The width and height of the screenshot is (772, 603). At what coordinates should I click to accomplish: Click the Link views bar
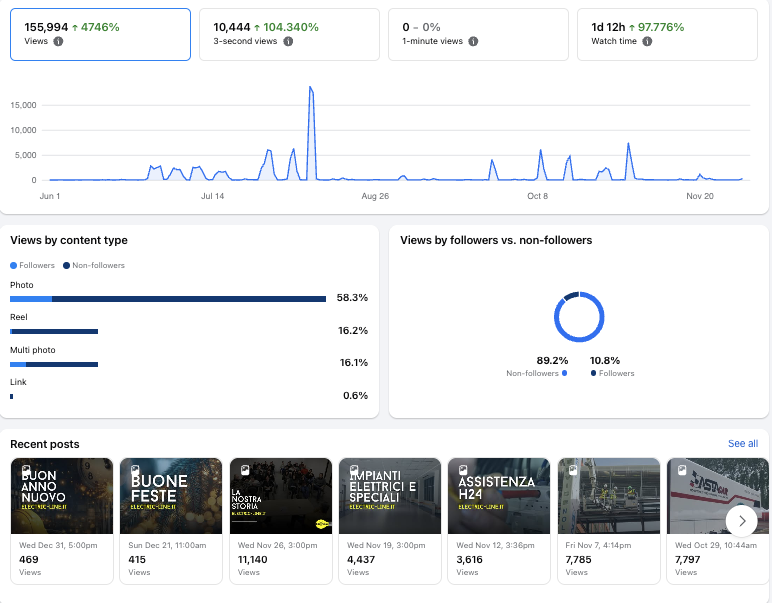pyautogui.click(x=12, y=396)
